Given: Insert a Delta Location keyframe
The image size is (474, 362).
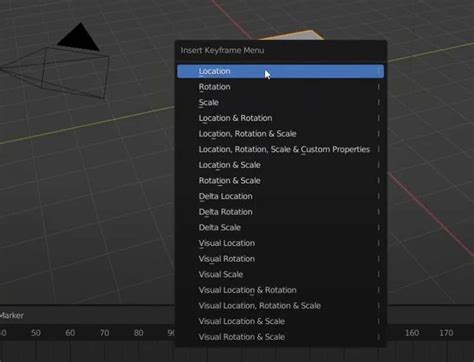Looking at the screenshot, I should click(280, 197).
